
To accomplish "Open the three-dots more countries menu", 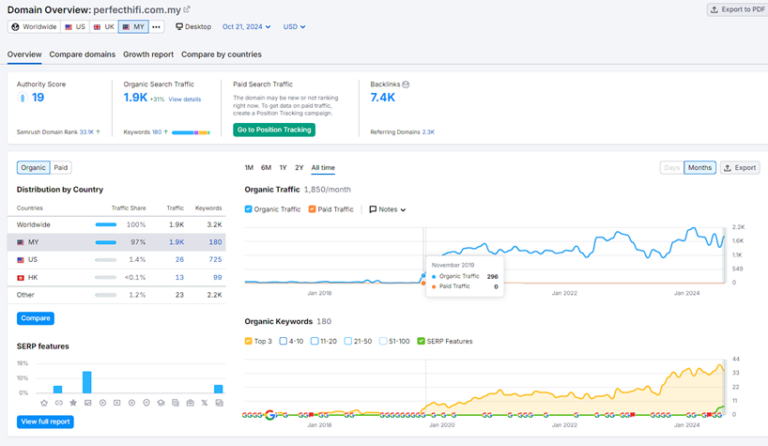I will (156, 27).
